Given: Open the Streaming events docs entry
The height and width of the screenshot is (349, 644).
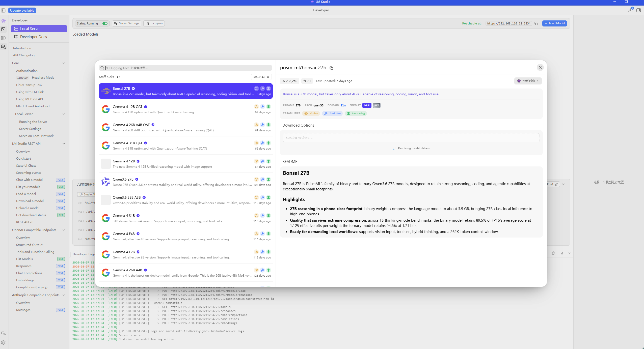Looking at the screenshot, I should click(29, 173).
